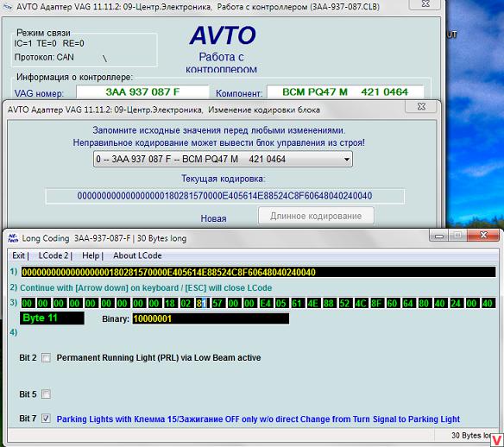504x447 pixels.
Task: Select byte cell 8F in byte row
Action: click(x=376, y=303)
